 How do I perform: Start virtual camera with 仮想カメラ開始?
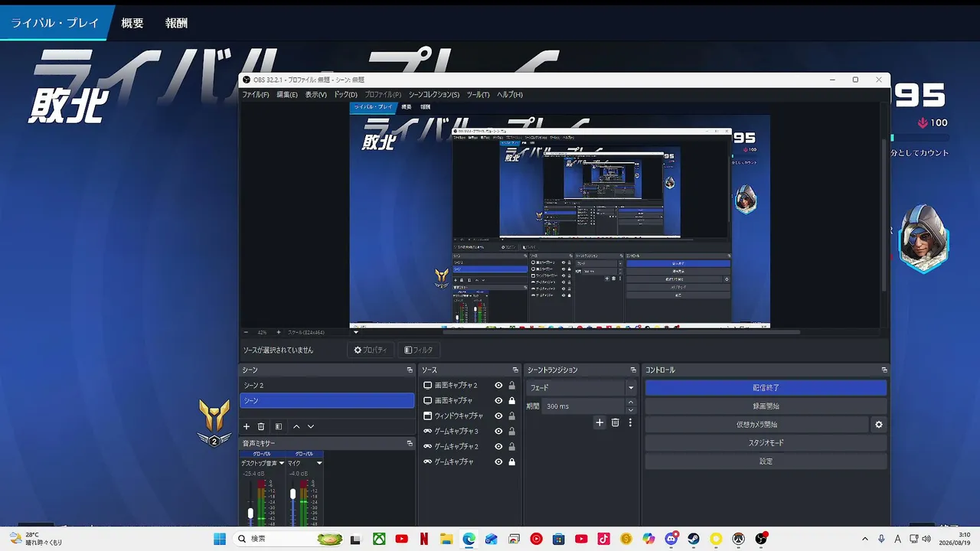[757, 425]
